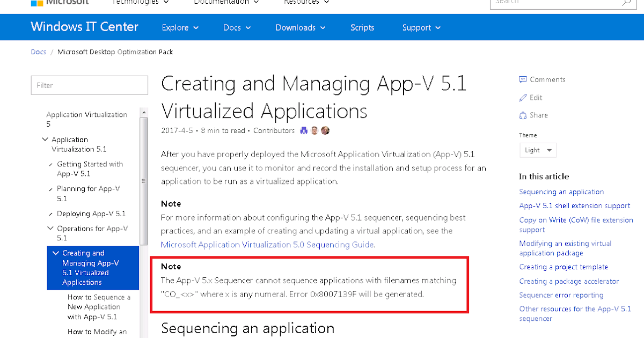Image resolution: width=644 pixels, height=338 pixels.
Task: Expand Deploying App-V 5.1 node
Action: (x=50, y=214)
